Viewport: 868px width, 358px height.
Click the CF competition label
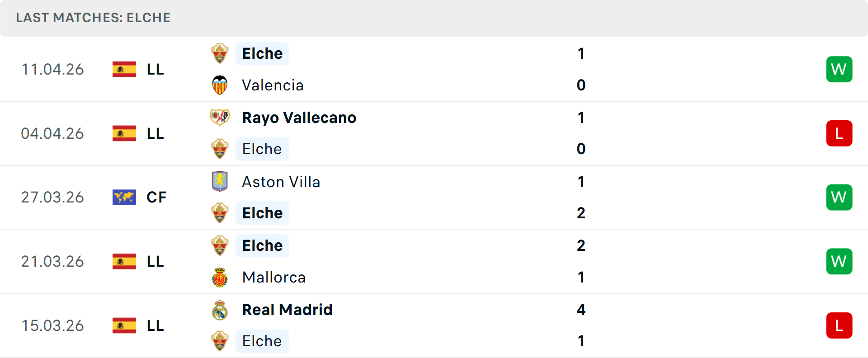coord(156,198)
